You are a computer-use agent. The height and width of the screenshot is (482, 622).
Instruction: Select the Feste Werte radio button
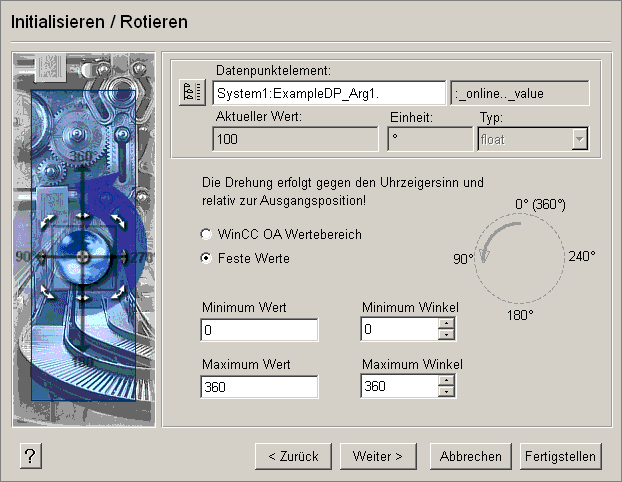point(207,258)
